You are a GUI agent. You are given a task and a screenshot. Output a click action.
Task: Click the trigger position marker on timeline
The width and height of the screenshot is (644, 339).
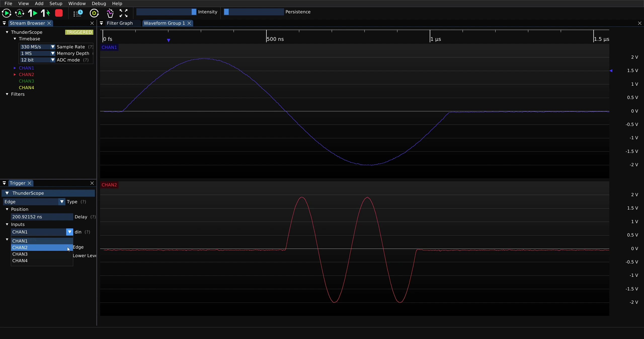(169, 40)
